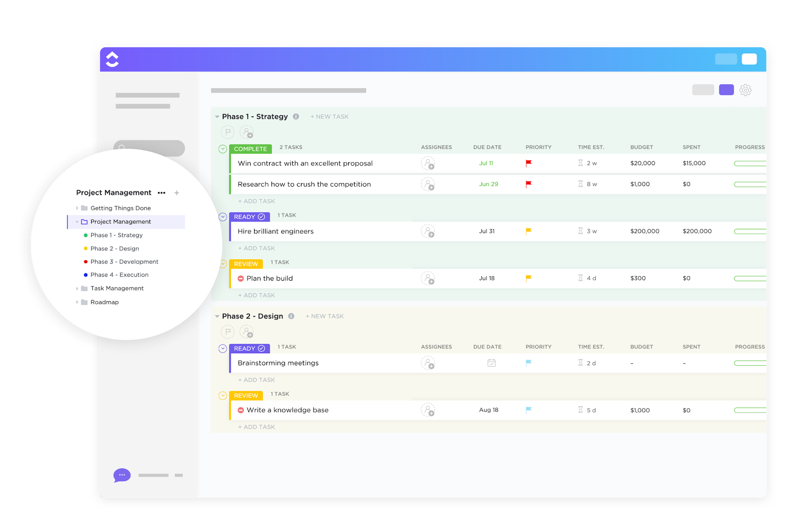Screen dimensions: 797x532
Task: Click the calendar icon on 'Brainstorming meetings' due date
Action: click(x=491, y=363)
